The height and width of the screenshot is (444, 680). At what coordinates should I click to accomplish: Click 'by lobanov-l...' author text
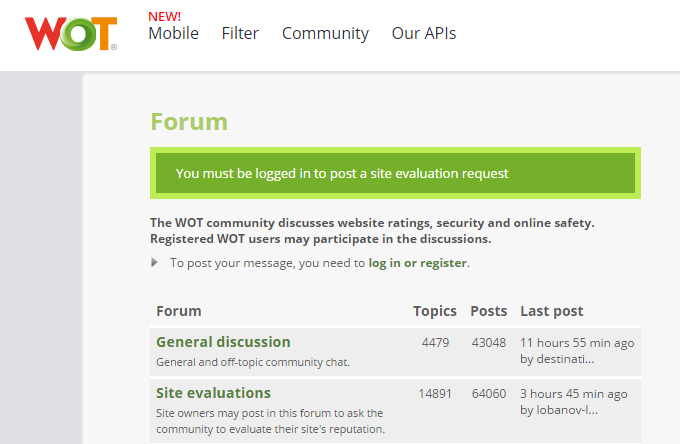[x=559, y=410]
